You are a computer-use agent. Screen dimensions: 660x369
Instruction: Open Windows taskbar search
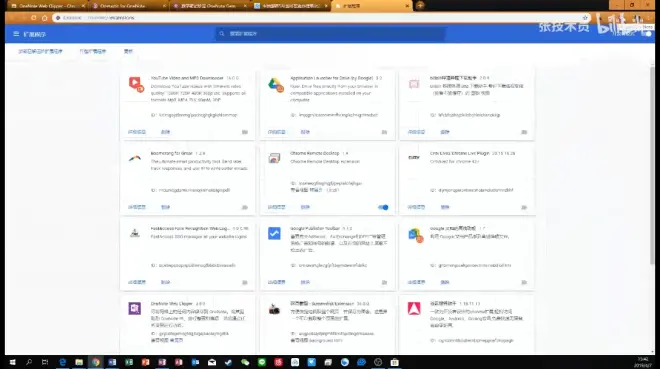point(29,362)
